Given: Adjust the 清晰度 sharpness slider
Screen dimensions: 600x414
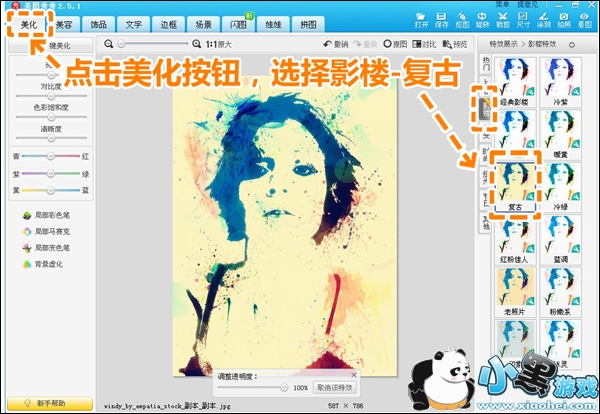Looking at the screenshot, I should tap(51, 138).
